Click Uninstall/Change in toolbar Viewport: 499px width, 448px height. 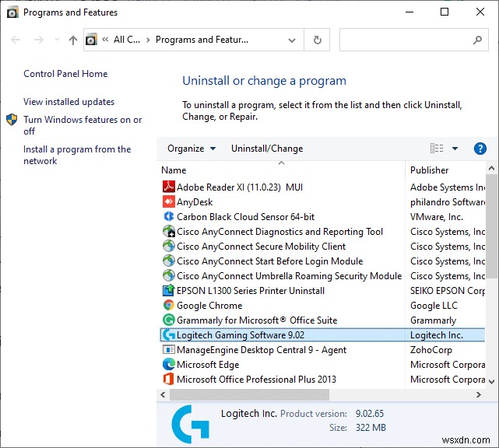click(267, 149)
